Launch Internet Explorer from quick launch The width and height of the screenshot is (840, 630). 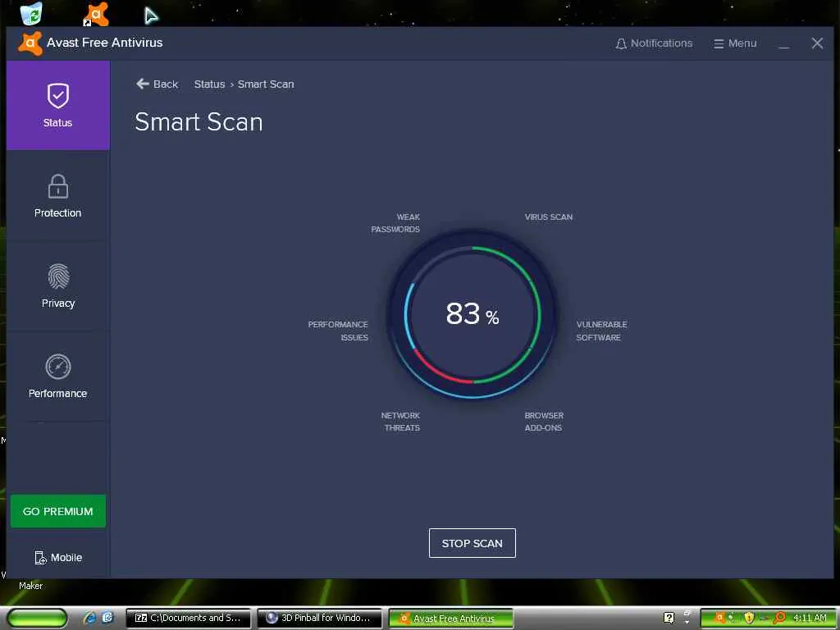click(90, 618)
